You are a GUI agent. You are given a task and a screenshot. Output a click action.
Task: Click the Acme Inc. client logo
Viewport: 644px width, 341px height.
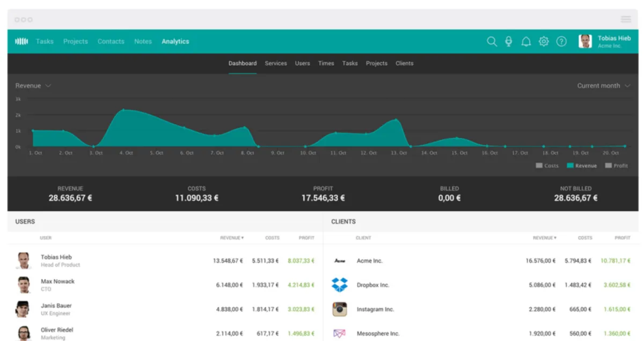339,261
